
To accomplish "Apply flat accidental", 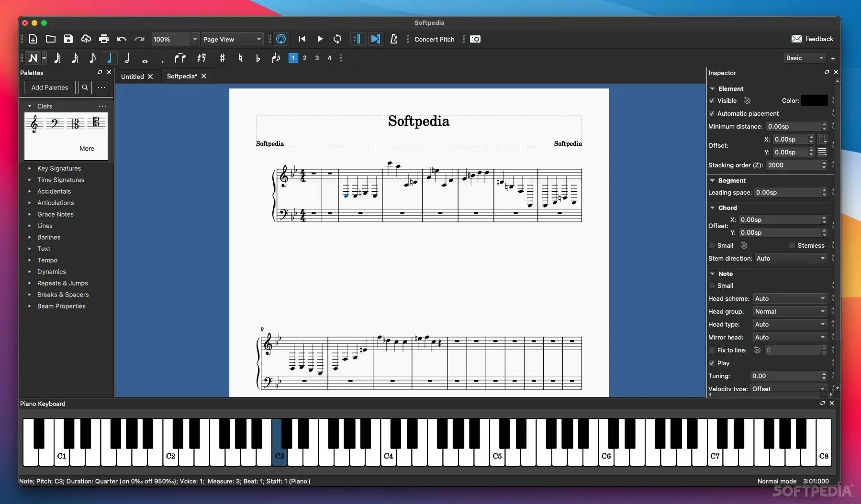I will (x=257, y=58).
